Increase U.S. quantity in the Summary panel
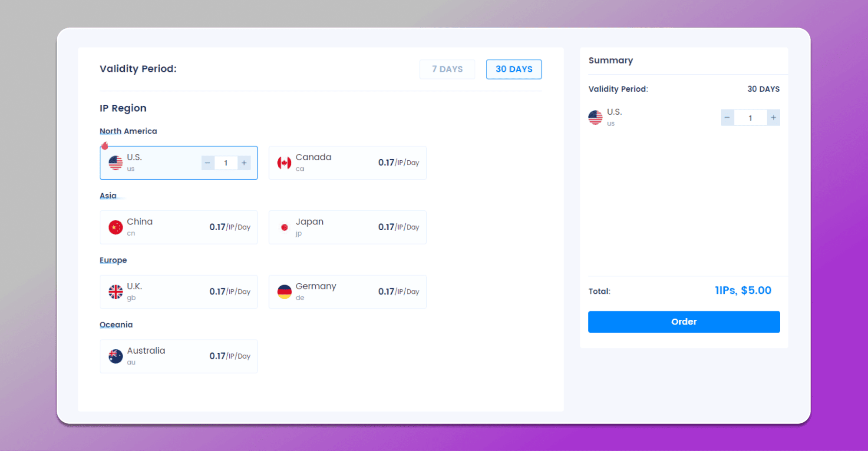868x451 pixels. (x=773, y=117)
